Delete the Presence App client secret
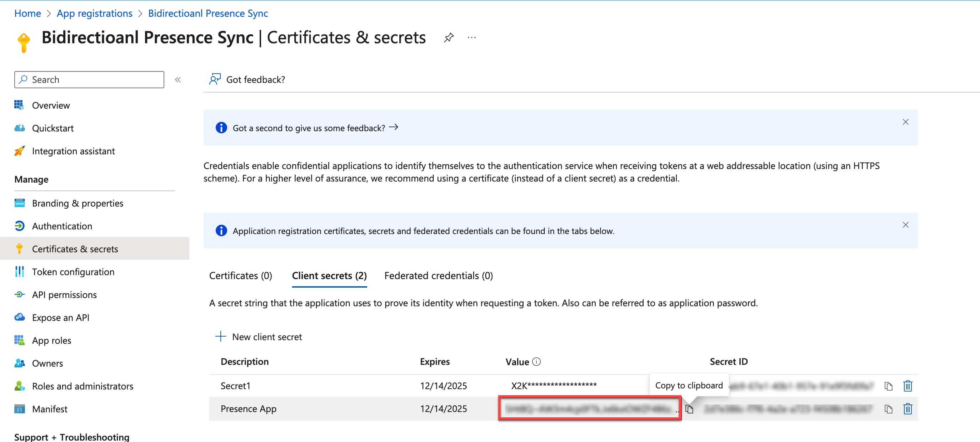The height and width of the screenshot is (442, 980). coord(907,409)
